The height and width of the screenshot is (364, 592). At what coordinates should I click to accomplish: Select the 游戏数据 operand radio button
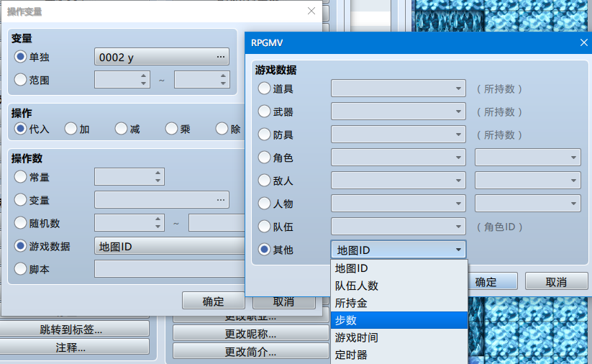pyautogui.click(x=20, y=246)
